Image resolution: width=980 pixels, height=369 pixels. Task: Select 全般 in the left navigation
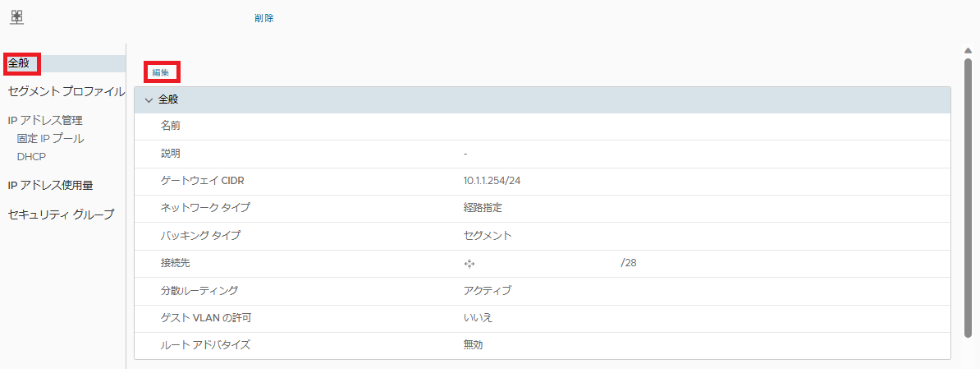(x=19, y=63)
